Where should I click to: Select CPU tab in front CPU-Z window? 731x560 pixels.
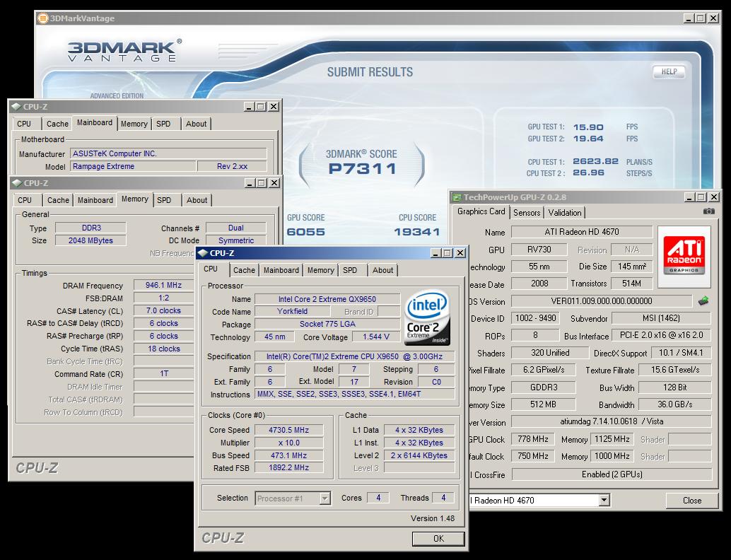tap(211, 269)
